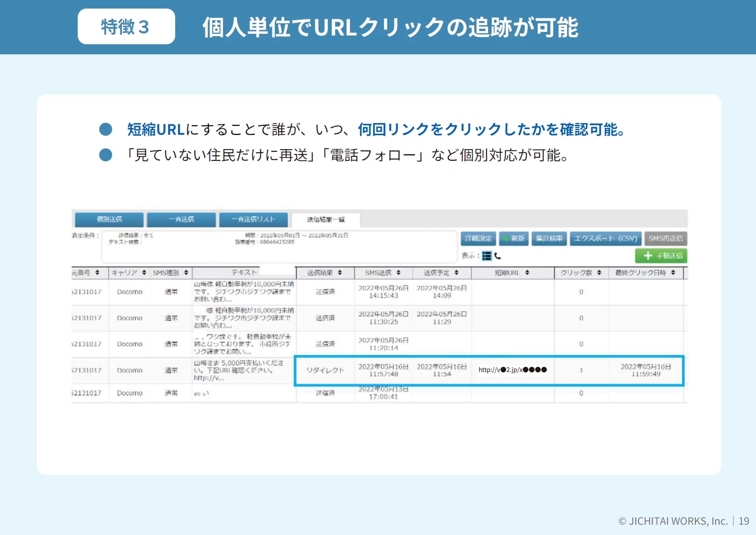Open 集計結果 summary button
Screen dimensions: 756x535
pyautogui.click(x=549, y=239)
